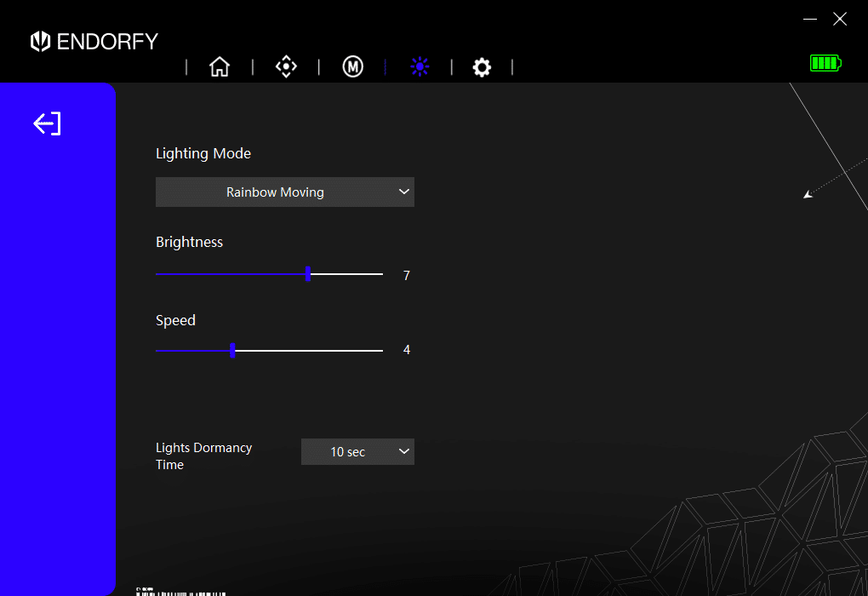Viewport: 868px width, 596px height.
Task: Open the DPI crosshair settings tab
Action: tap(286, 66)
